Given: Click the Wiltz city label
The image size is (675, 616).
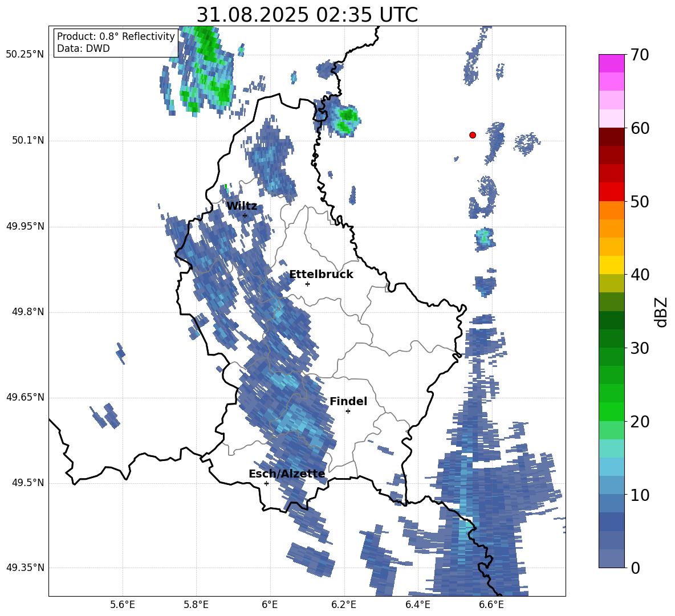Looking at the screenshot, I should coord(242,206).
